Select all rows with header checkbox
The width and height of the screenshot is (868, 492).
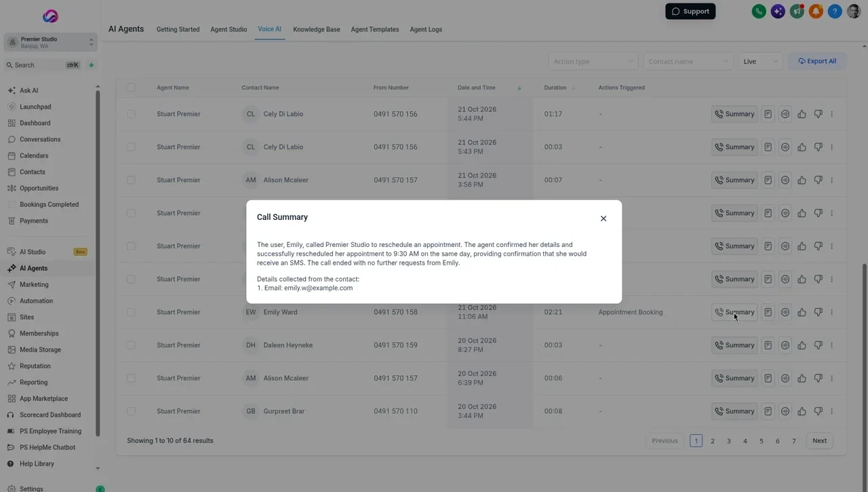(x=131, y=88)
